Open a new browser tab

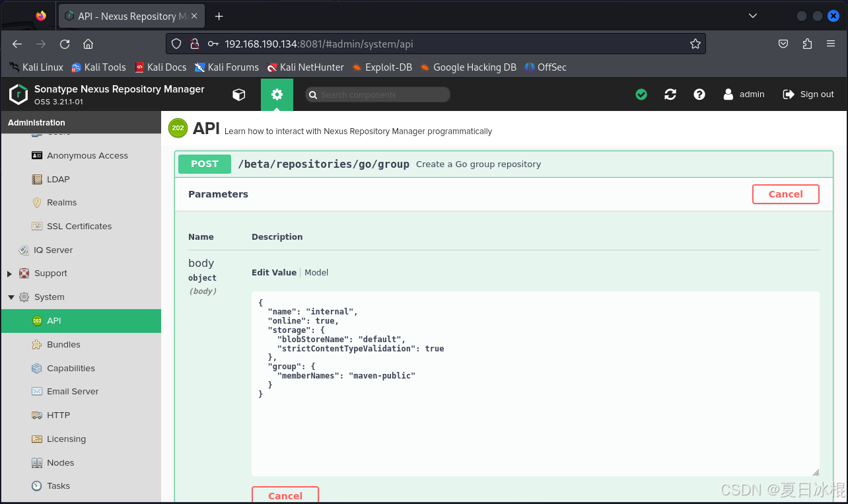tap(219, 17)
